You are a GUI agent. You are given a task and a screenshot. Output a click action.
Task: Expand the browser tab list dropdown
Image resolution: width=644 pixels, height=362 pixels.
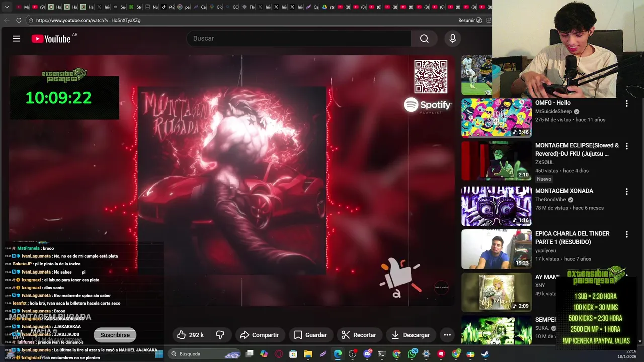click(7, 7)
